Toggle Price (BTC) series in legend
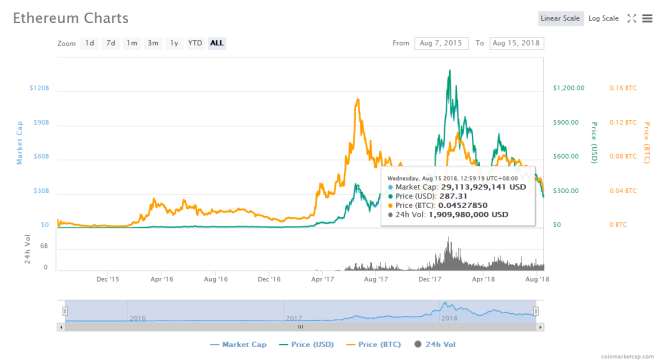The height and width of the screenshot is (363, 670). [374, 344]
